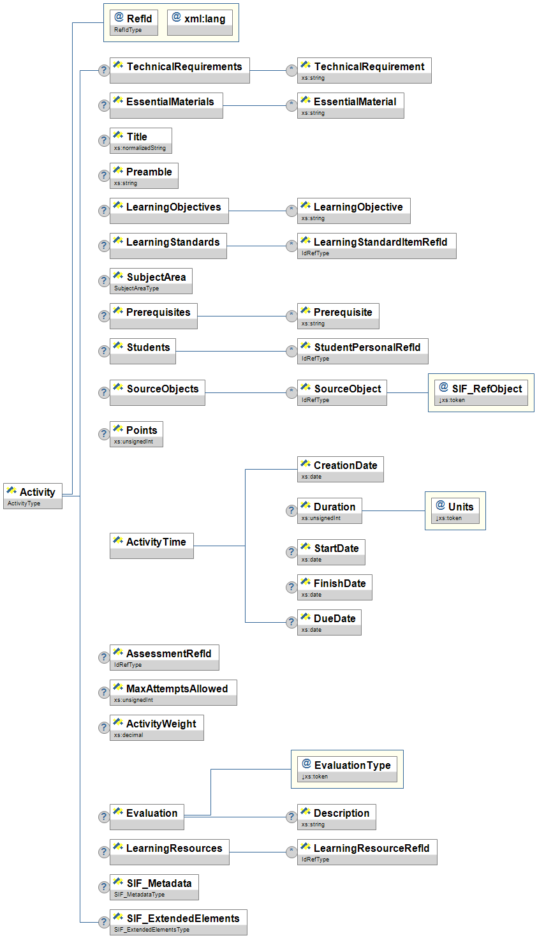This screenshot has width=560, height=938.
Task: Select the Evaluation element node
Action: pyautogui.click(x=147, y=817)
